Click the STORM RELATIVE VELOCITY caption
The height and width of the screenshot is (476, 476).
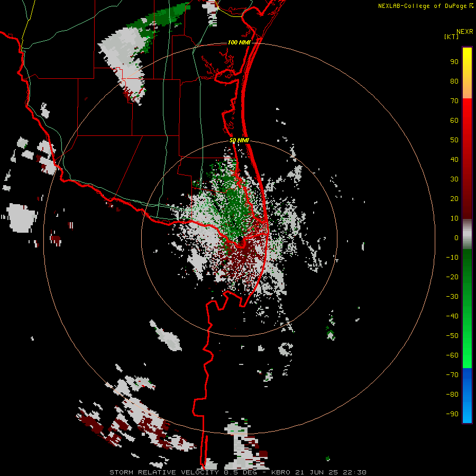[x=164, y=472]
